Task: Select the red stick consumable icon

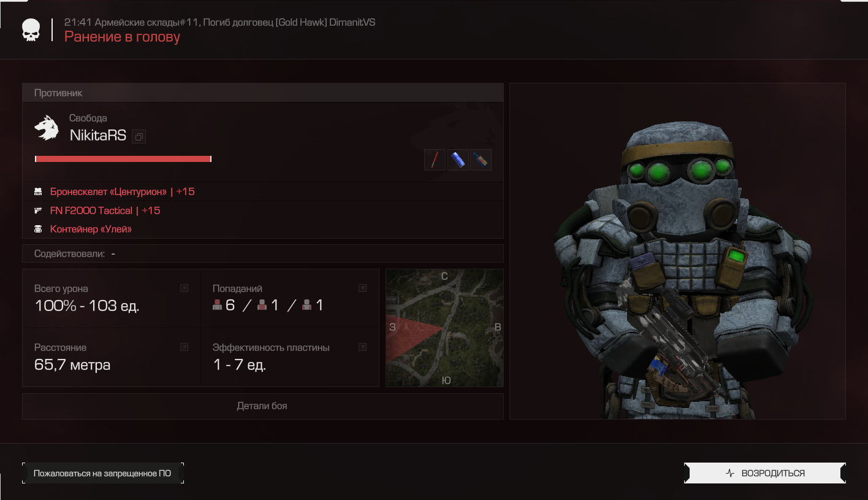Action: point(435,160)
